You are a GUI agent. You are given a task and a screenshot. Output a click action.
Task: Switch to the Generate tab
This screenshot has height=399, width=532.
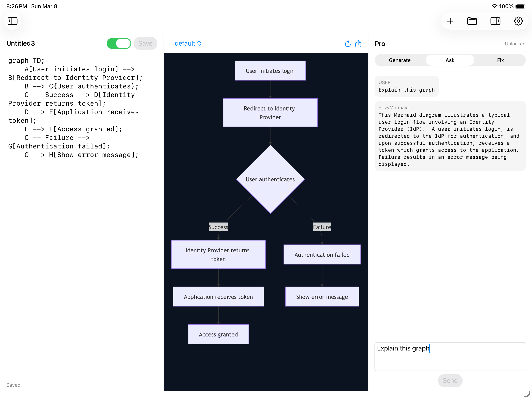399,60
